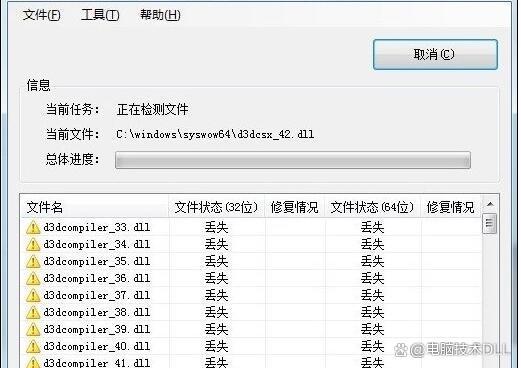Click warning icon for d3dcompiler_35.dll
The height and width of the screenshot is (368, 521).
pos(33,261)
